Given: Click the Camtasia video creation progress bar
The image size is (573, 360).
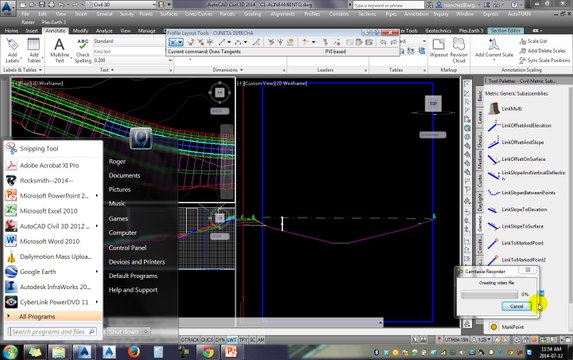Looking at the screenshot, I should tap(489, 295).
